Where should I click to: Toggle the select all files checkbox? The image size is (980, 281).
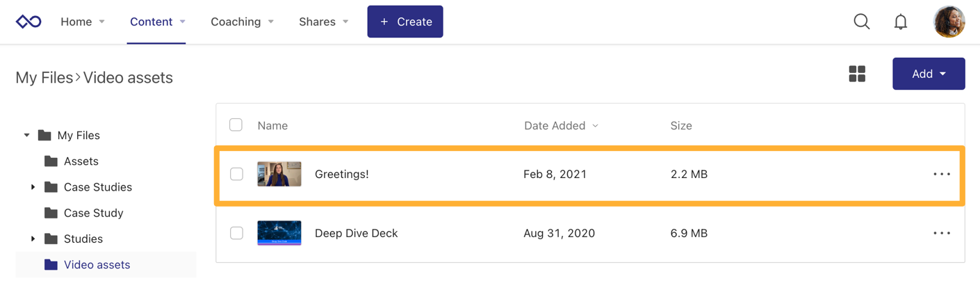click(x=236, y=125)
